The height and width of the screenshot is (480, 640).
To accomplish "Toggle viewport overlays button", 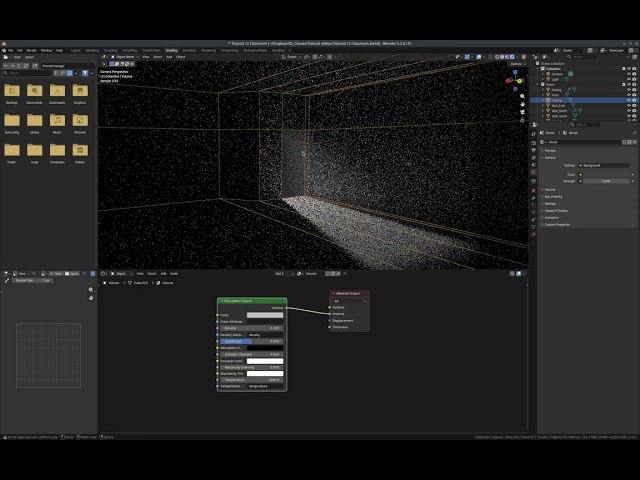I will 479,57.
